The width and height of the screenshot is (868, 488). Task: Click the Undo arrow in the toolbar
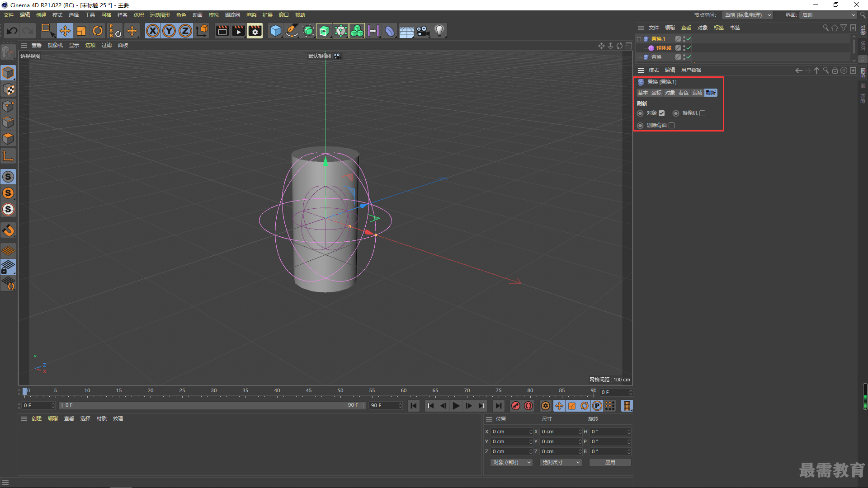pyautogui.click(x=12, y=31)
